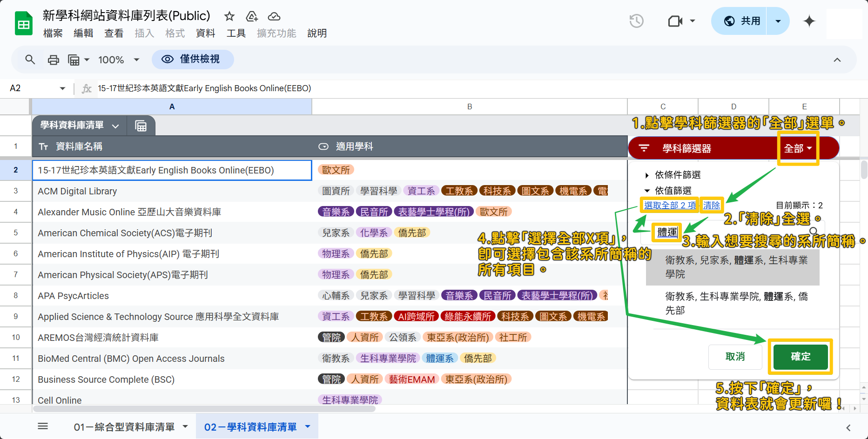Open the 02－學科資料庫清單 tab dropdown arrow
The image size is (868, 439).
[308, 426]
